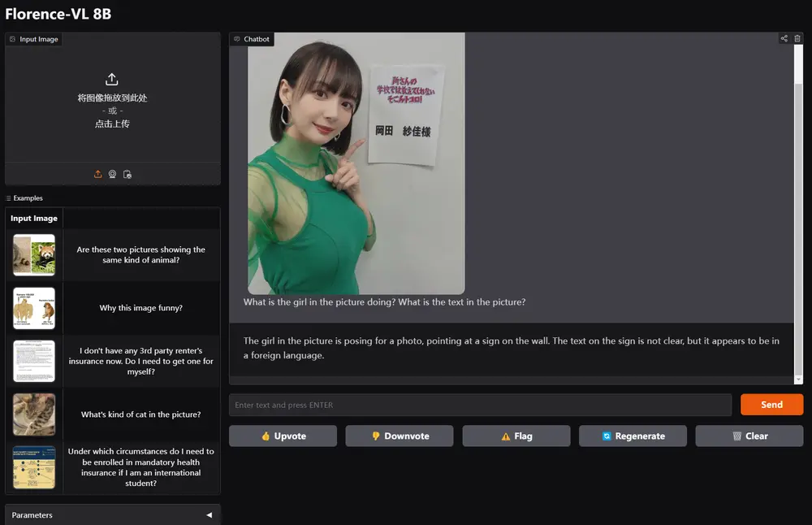The width and height of the screenshot is (812, 525).
Task: Click the 'Florence-VL 8B' page title
Action: [x=58, y=14]
